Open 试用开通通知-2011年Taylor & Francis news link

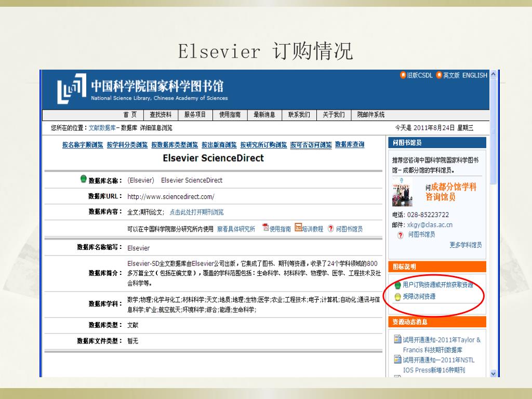tap(442, 345)
